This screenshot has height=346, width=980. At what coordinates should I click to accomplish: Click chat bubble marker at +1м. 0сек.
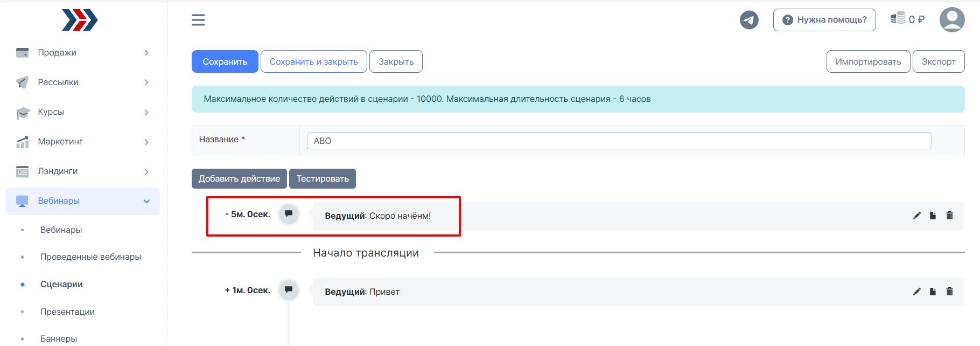click(x=289, y=290)
